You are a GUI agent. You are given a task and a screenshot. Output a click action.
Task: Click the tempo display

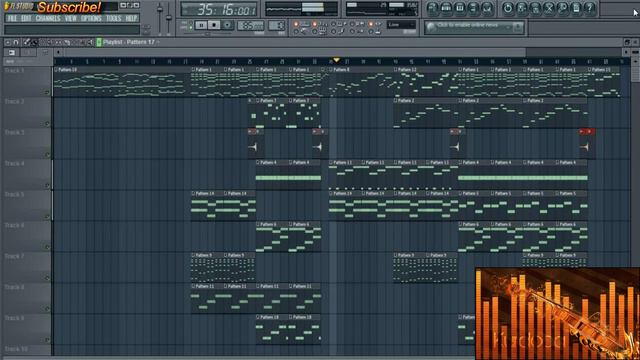[251, 26]
